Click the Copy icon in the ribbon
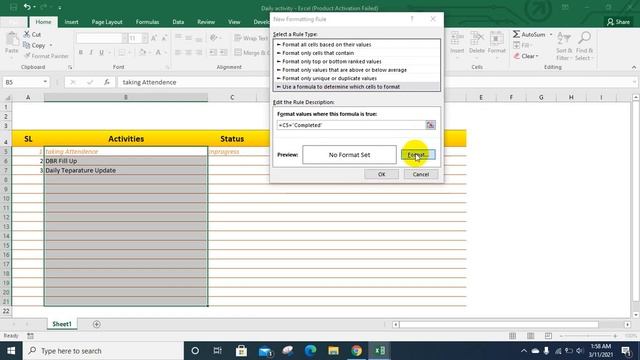Screen dimensions: 640x360 click(x=27, y=45)
